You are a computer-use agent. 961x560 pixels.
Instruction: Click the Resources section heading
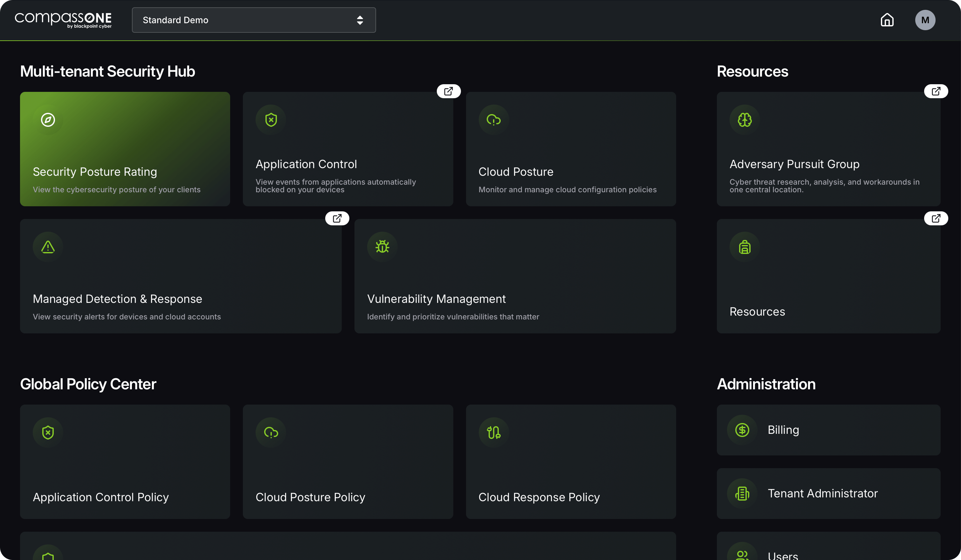click(x=752, y=71)
